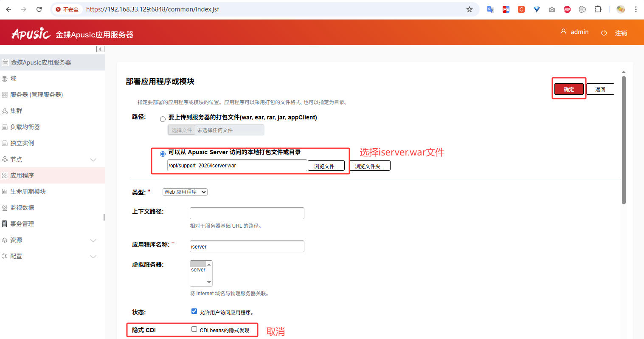Click the up arrow in 虚拟服务器 list
Screen dimensions: 644x339
(x=209, y=264)
